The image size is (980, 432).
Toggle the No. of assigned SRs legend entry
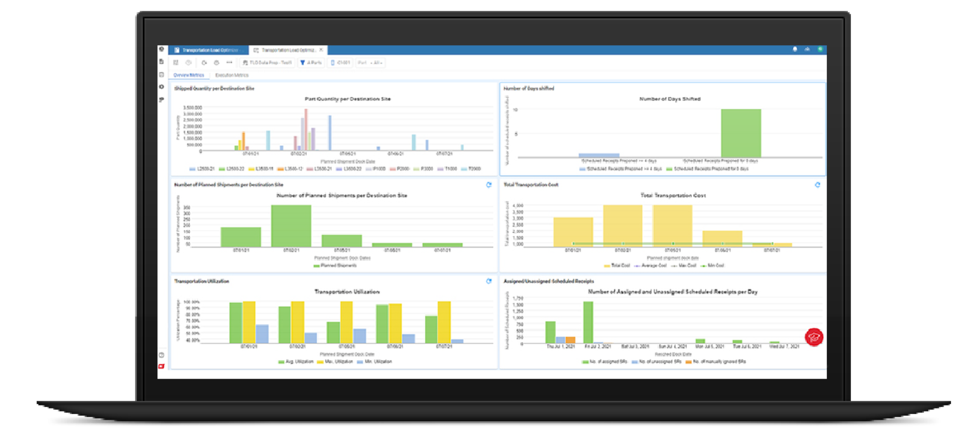(x=605, y=362)
